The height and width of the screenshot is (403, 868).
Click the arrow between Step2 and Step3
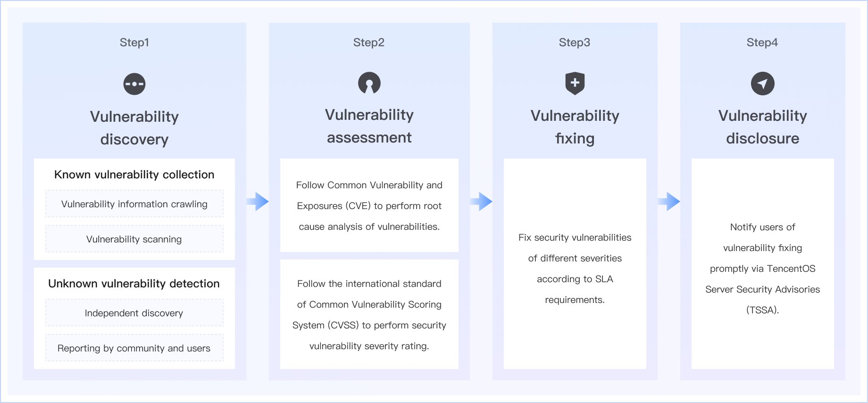coord(481,201)
